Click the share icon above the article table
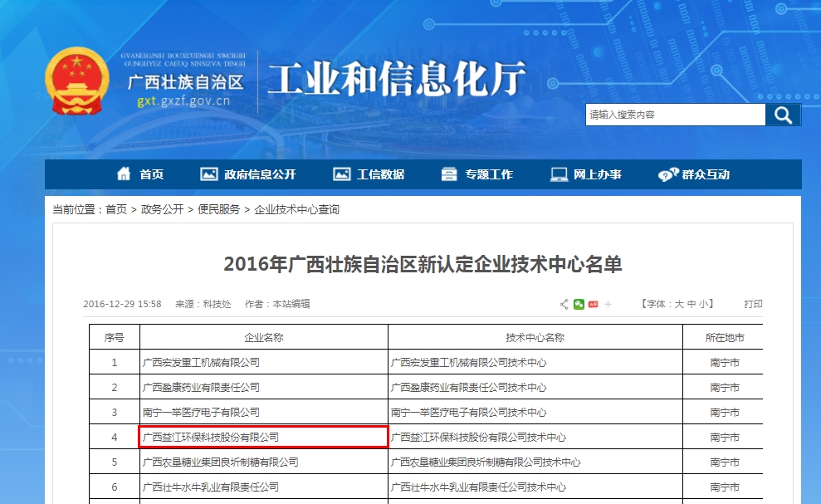 [563, 304]
